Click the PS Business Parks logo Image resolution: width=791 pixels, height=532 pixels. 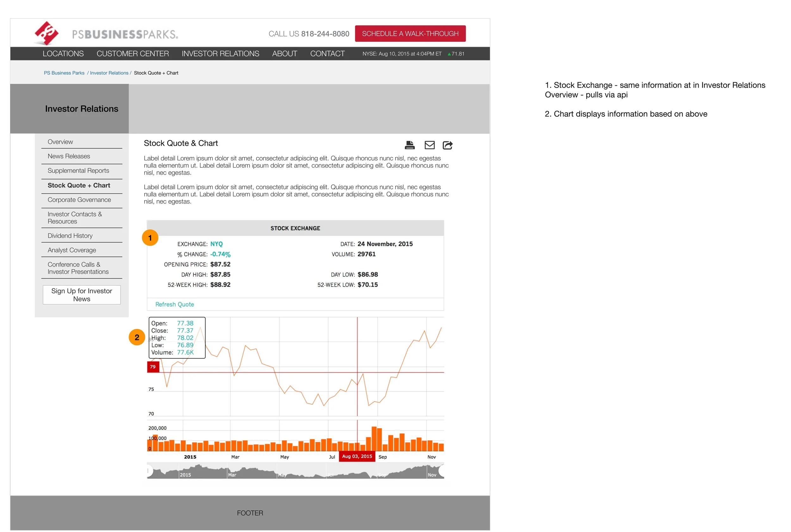106,34
